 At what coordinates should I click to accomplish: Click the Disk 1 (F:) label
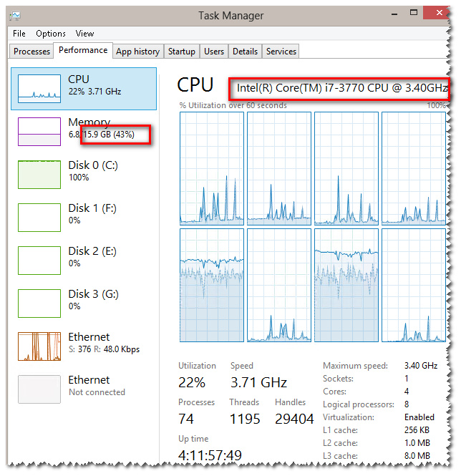point(92,208)
